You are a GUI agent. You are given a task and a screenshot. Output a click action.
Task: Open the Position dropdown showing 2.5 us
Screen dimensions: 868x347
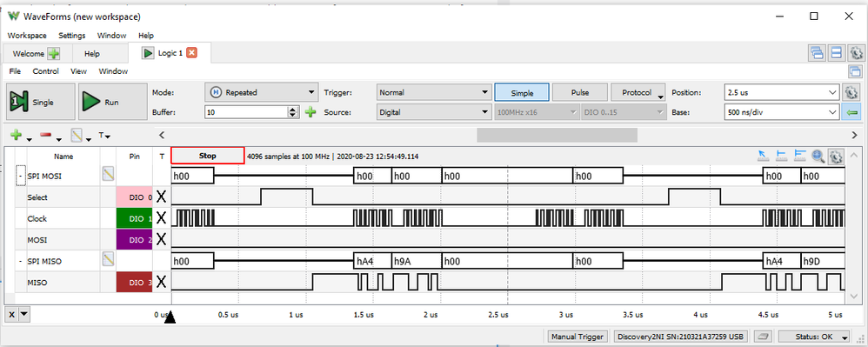coord(781,92)
